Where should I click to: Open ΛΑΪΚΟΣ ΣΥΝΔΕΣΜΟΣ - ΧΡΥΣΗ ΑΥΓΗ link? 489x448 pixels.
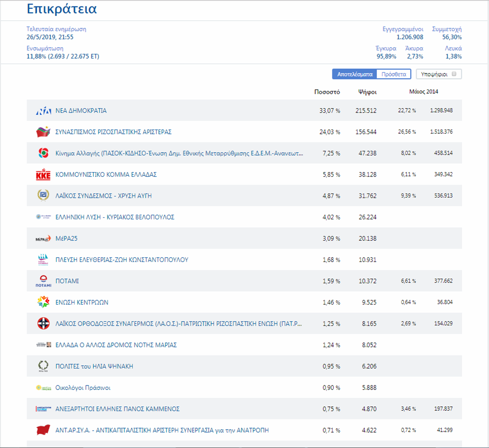[104, 195]
